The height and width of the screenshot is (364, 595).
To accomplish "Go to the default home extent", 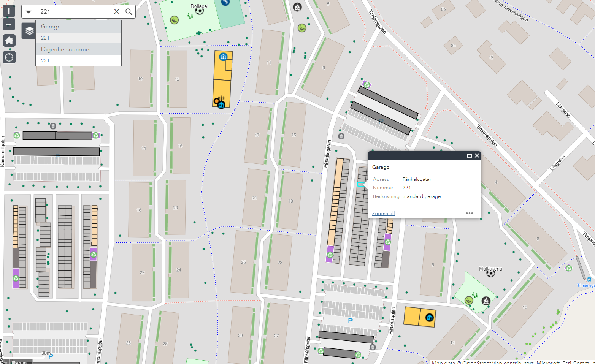I will pos(9,41).
